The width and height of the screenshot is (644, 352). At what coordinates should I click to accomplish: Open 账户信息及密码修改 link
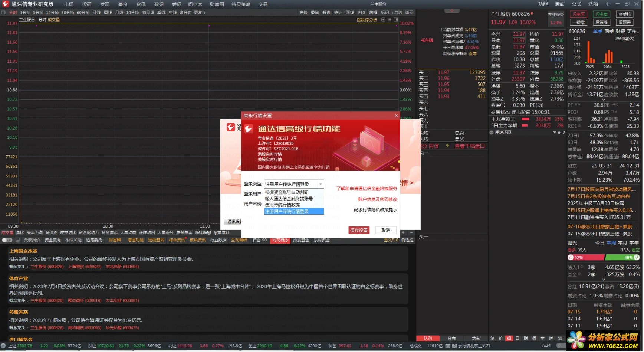(378, 199)
